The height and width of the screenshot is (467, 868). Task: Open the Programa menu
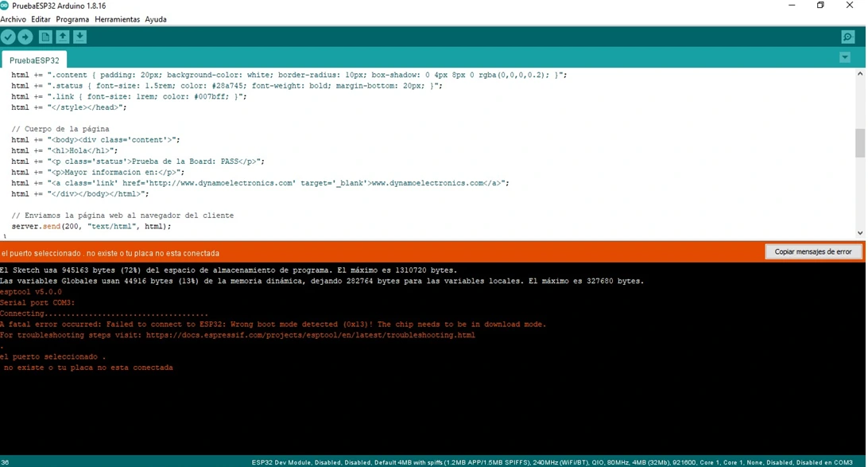coord(72,19)
